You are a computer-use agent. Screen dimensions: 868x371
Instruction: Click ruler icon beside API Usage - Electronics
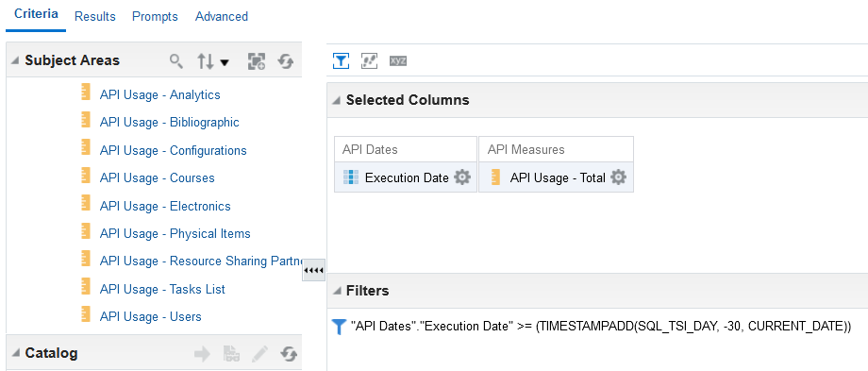click(x=85, y=203)
